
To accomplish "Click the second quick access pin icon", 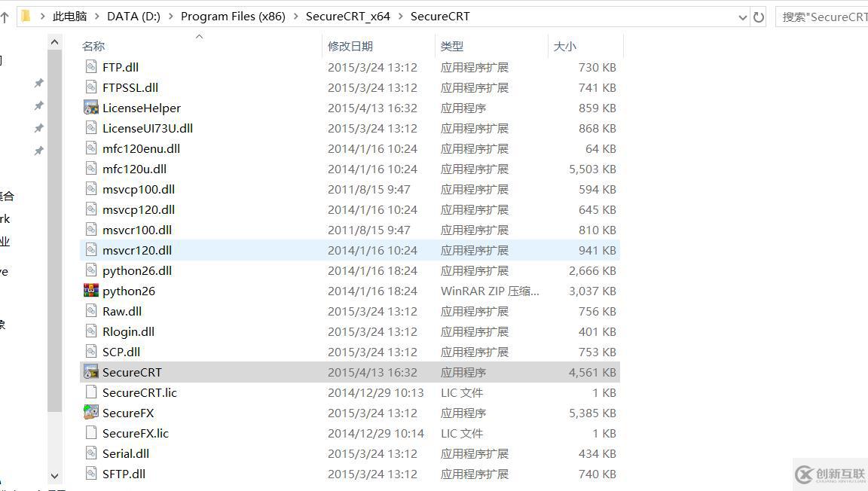I will 38,105.
